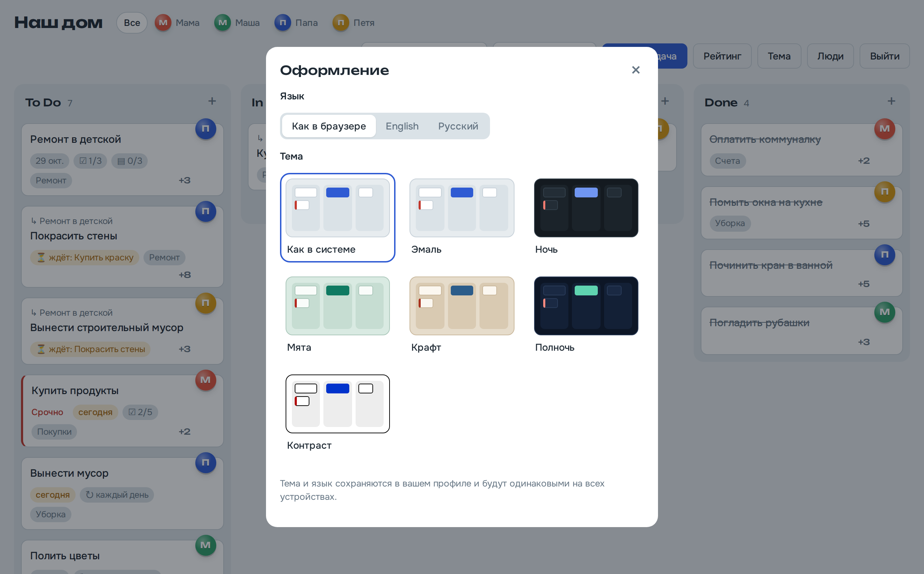Click the Счета tag on Оплатить коммуналку
The image size is (924, 574).
click(x=727, y=161)
